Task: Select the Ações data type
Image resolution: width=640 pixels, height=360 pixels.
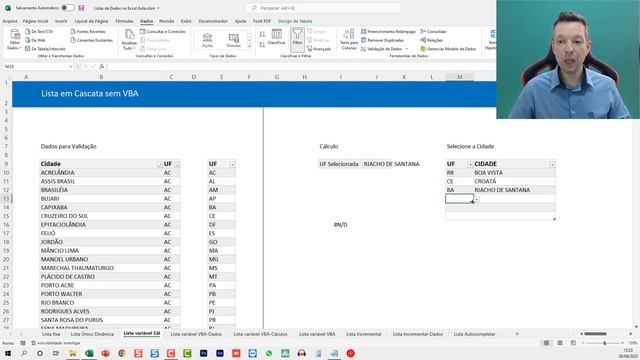Action: click(x=207, y=40)
